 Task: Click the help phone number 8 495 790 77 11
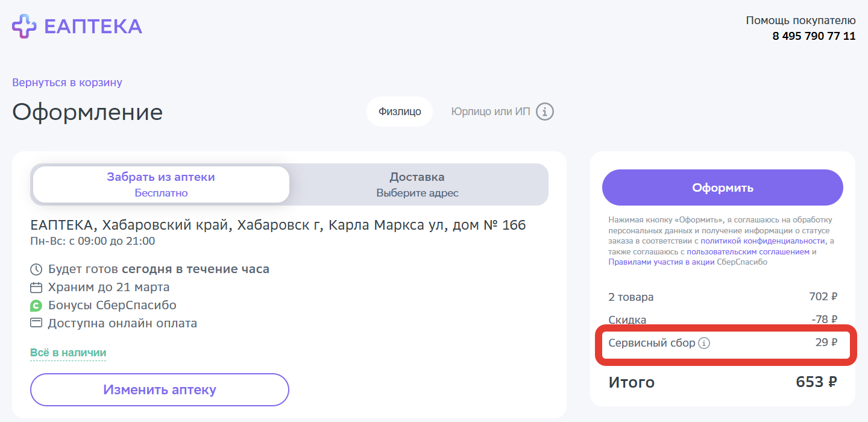tap(814, 36)
